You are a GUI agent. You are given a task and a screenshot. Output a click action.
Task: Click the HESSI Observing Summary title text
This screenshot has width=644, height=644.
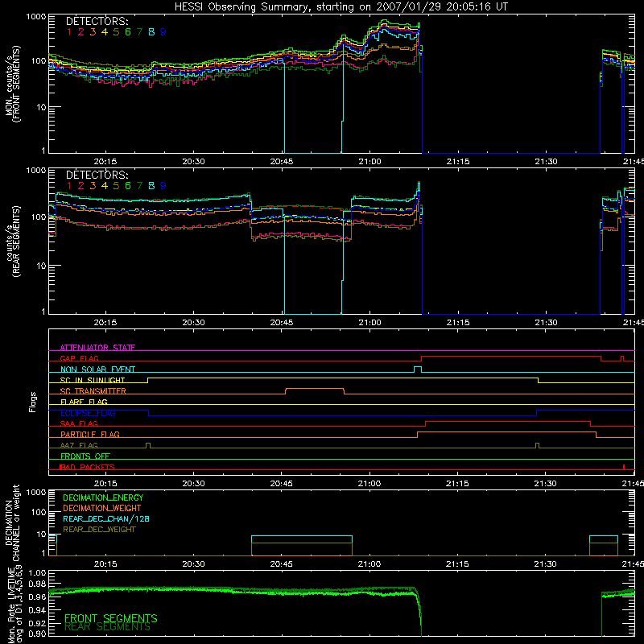[341, 7]
